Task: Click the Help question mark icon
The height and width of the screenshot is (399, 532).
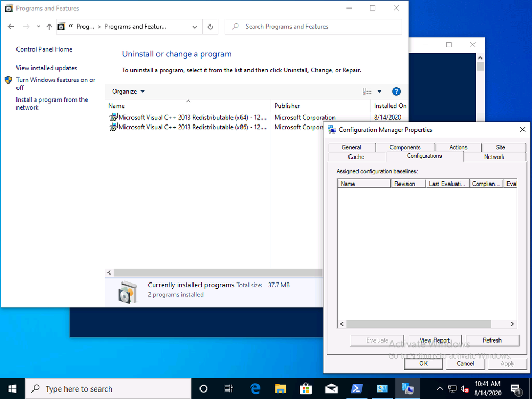Action: tap(396, 92)
